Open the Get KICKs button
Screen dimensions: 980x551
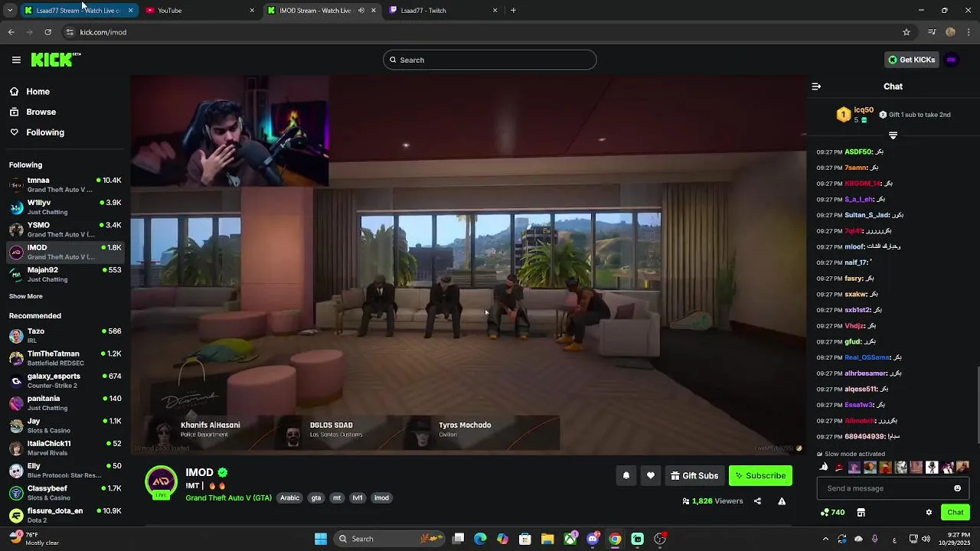[911, 60]
